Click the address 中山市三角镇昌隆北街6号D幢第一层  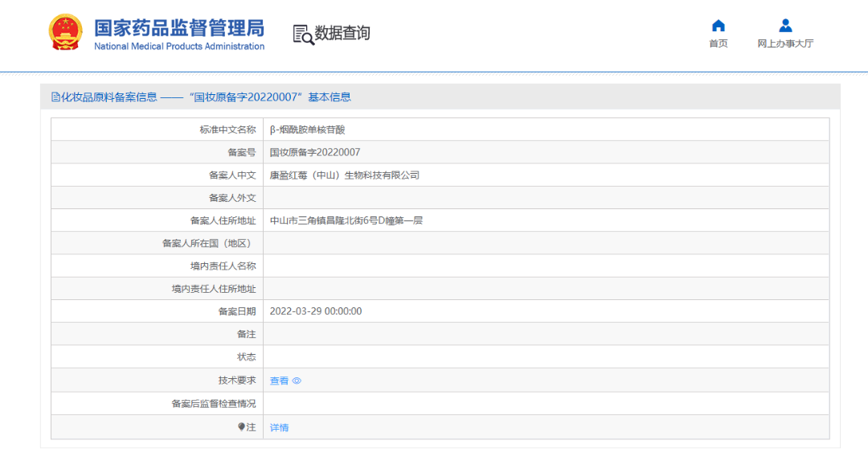pos(346,220)
